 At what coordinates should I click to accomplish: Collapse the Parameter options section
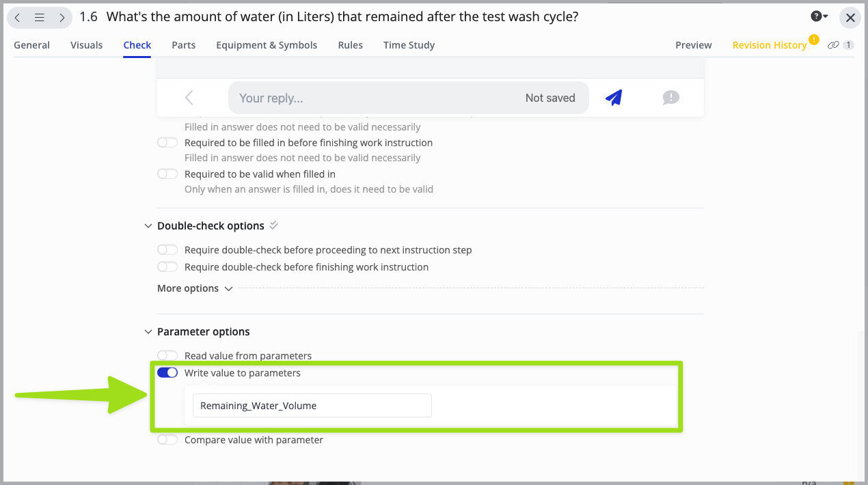coord(148,331)
